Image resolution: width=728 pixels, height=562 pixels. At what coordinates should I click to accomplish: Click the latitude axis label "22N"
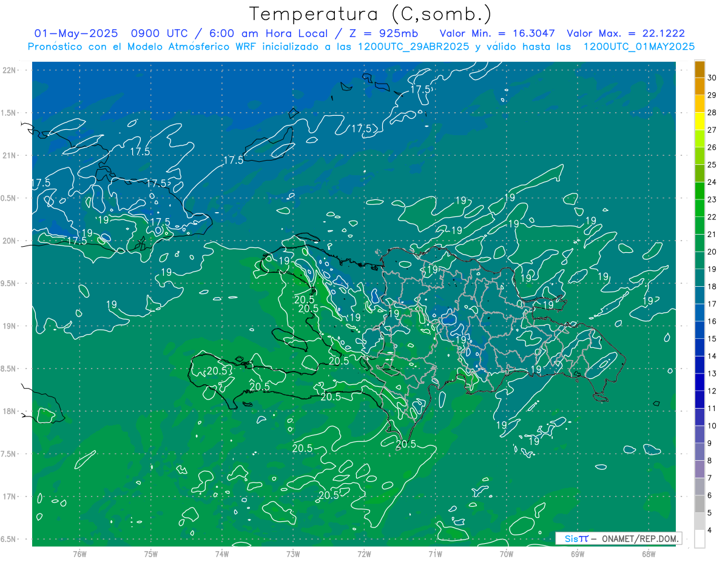click(10, 70)
